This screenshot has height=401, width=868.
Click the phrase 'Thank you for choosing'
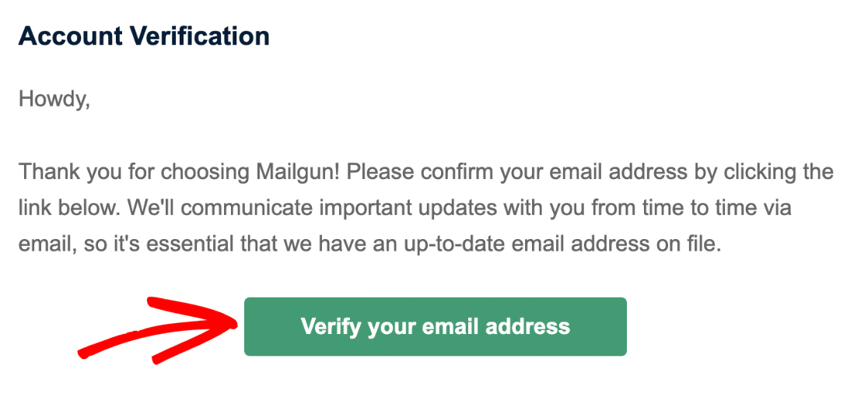135,172
